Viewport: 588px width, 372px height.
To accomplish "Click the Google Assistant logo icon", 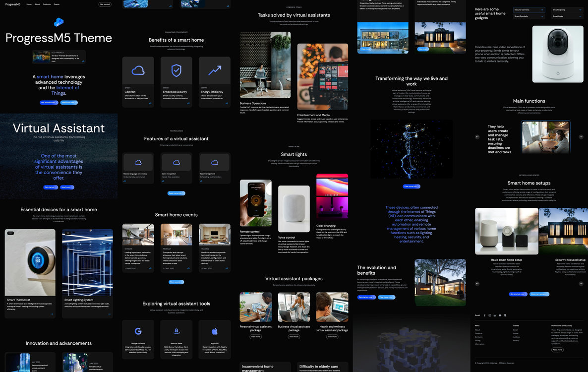I will pyautogui.click(x=138, y=331).
